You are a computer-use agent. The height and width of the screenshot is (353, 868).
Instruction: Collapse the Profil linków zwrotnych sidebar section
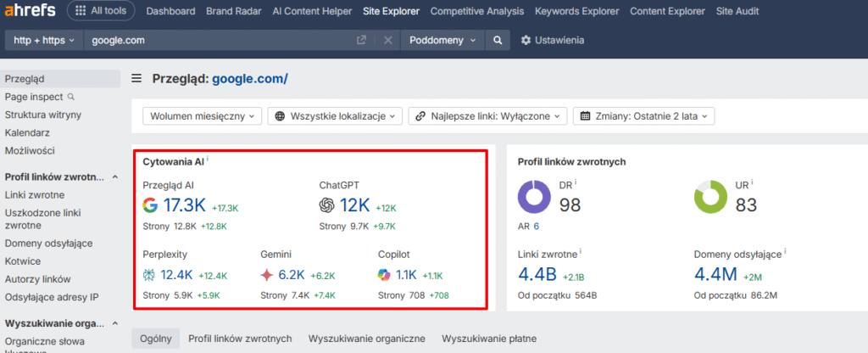coord(115,177)
